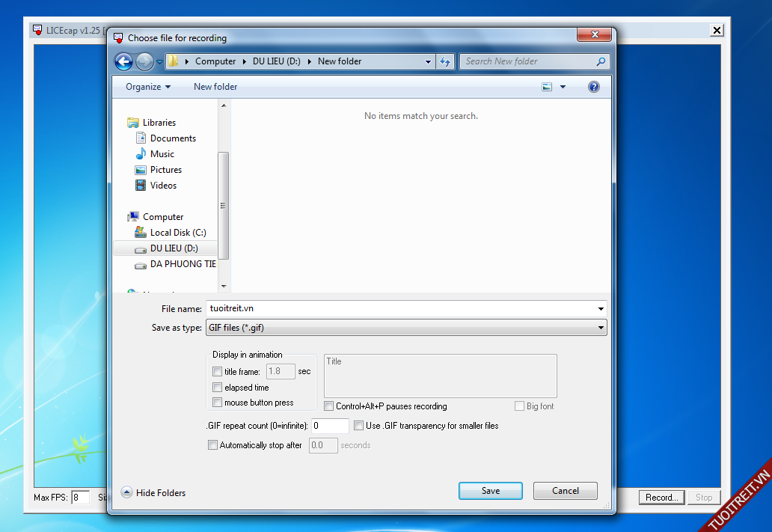The height and width of the screenshot is (532, 772).
Task: Enable Control+Alt+P pauses recording
Action: [329, 406]
